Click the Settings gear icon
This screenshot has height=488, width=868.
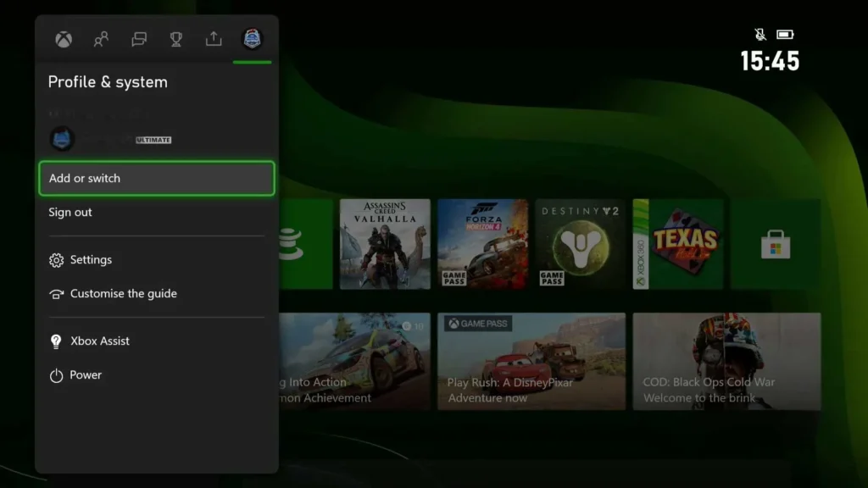coord(56,260)
